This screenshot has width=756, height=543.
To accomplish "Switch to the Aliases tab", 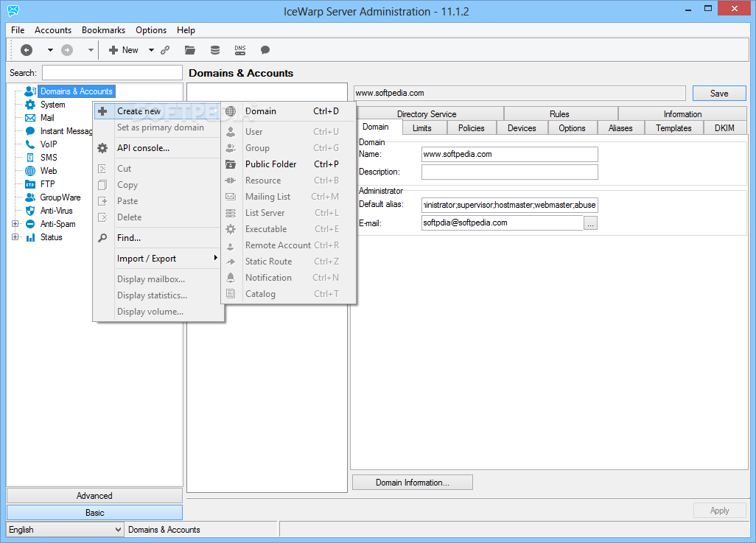I will tap(620, 127).
